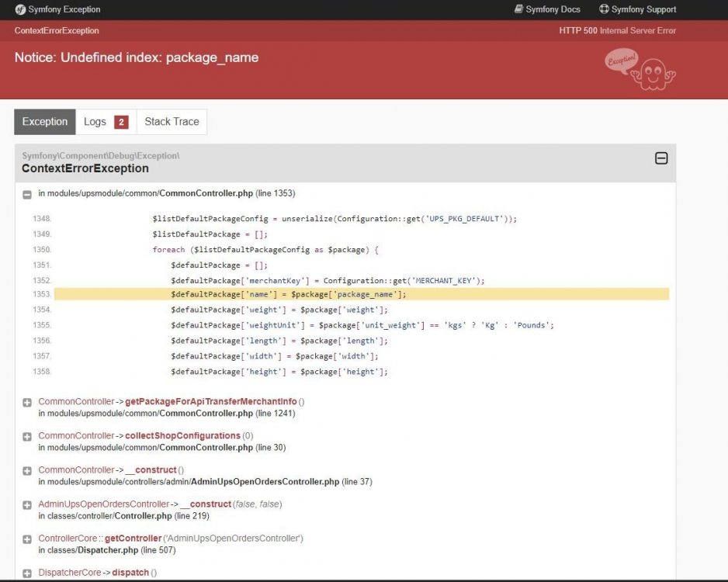Click classes/controller/Controller.php line 219 path

click(123, 516)
